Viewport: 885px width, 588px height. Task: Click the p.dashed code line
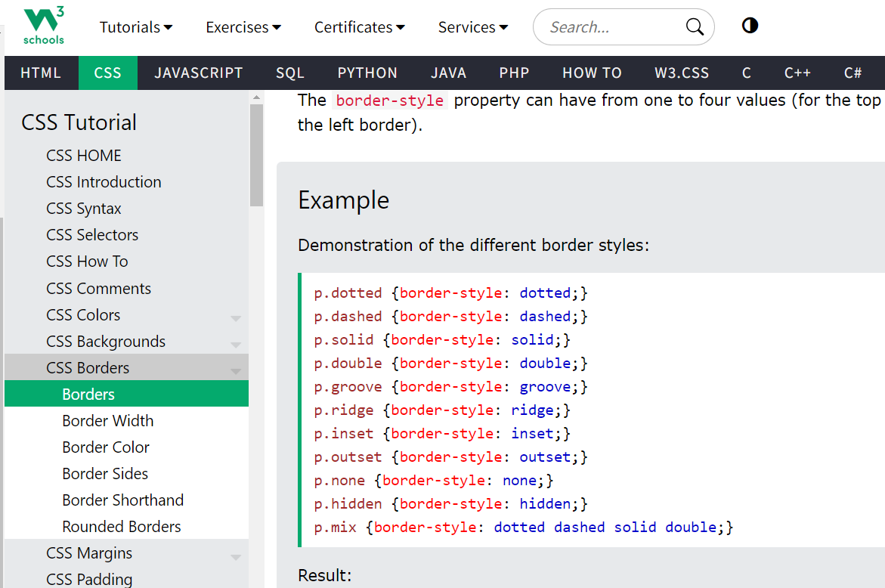click(x=450, y=317)
